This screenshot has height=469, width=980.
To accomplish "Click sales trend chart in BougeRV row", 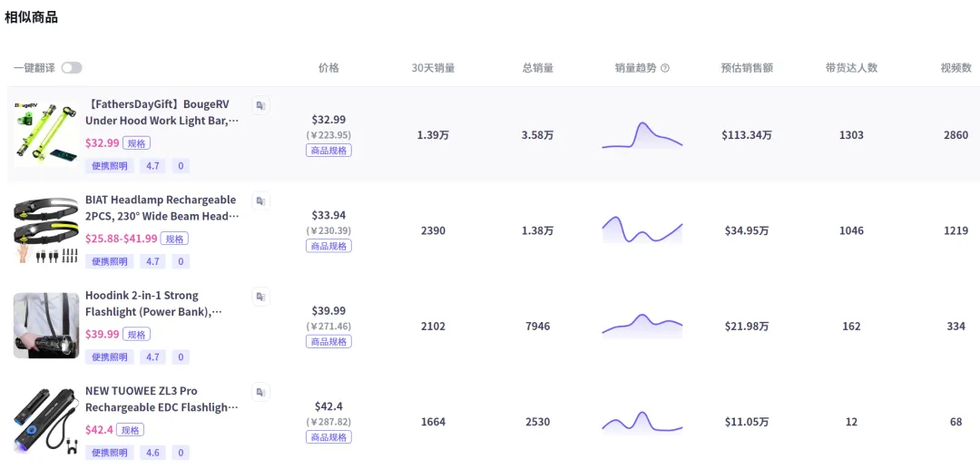I will coord(642,135).
